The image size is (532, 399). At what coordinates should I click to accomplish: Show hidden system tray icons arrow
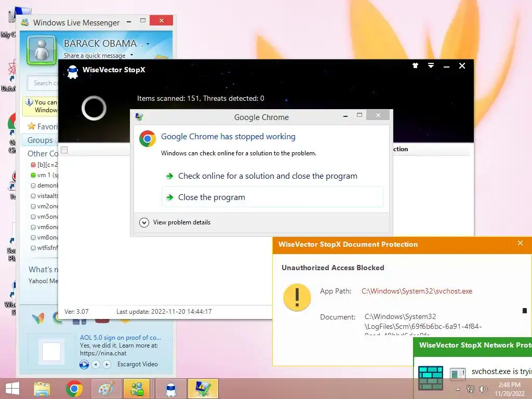coord(458,389)
